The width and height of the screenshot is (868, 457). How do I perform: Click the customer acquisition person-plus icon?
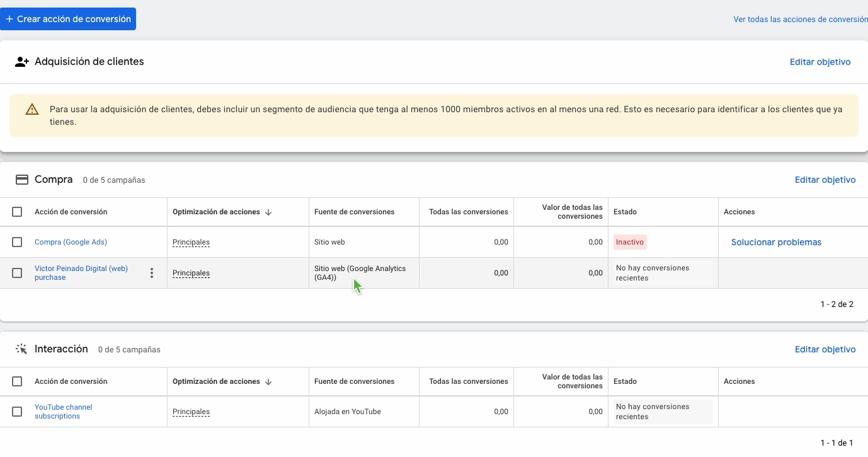(x=22, y=62)
